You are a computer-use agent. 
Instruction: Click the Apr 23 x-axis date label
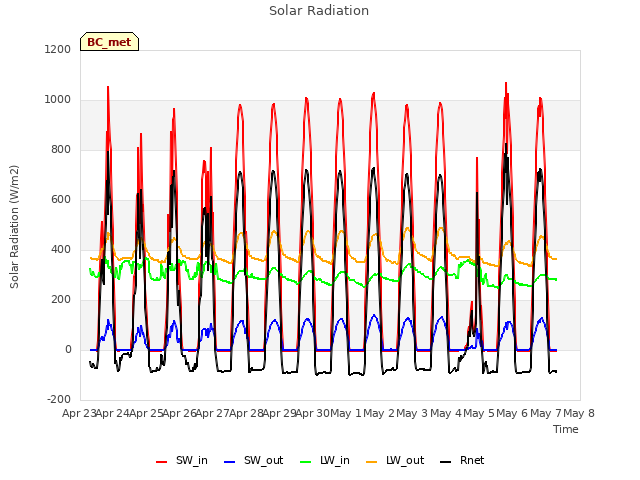[x=79, y=413]
